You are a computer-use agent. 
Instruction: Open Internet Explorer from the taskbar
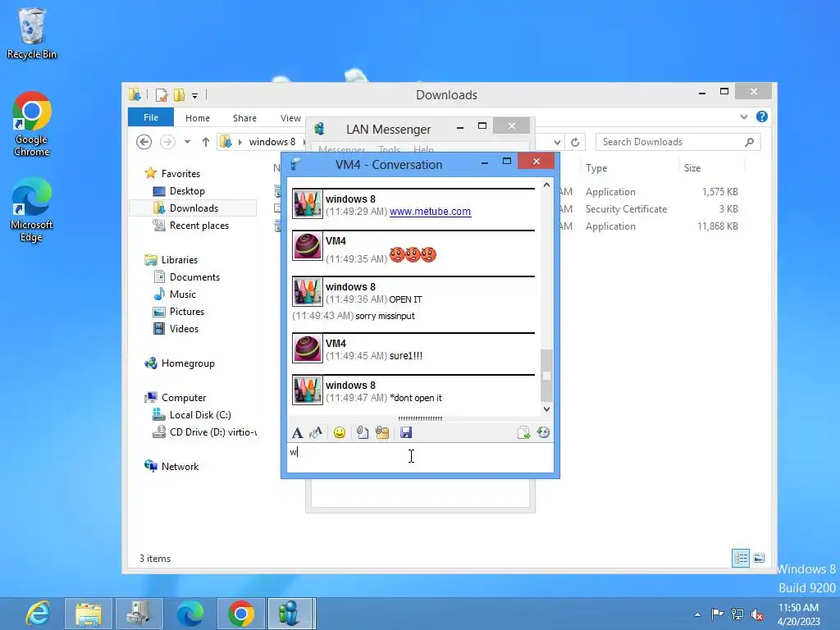point(38,614)
